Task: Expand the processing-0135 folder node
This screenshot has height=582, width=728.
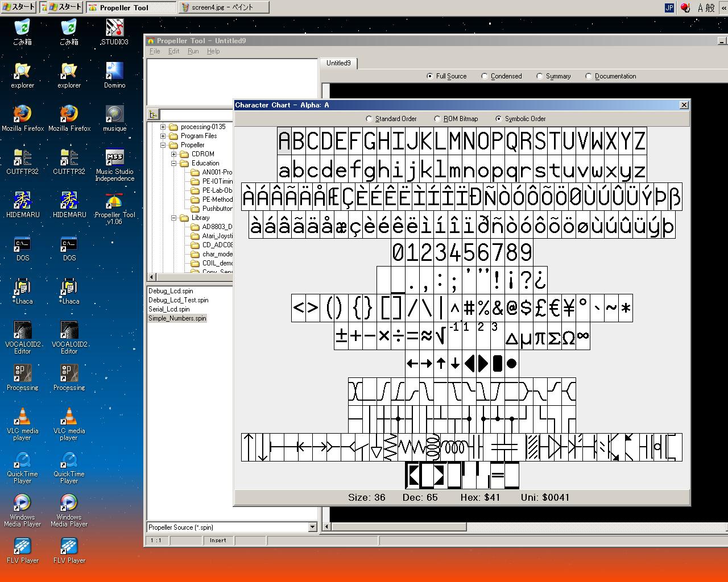Action: 163,127
